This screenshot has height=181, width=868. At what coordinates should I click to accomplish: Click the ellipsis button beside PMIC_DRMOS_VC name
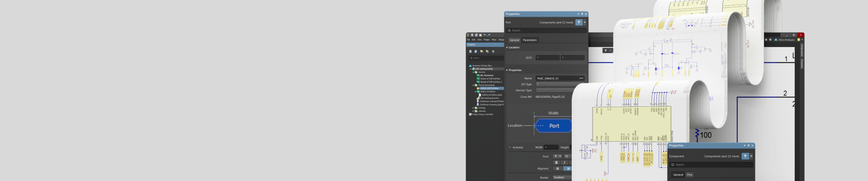coord(581,78)
